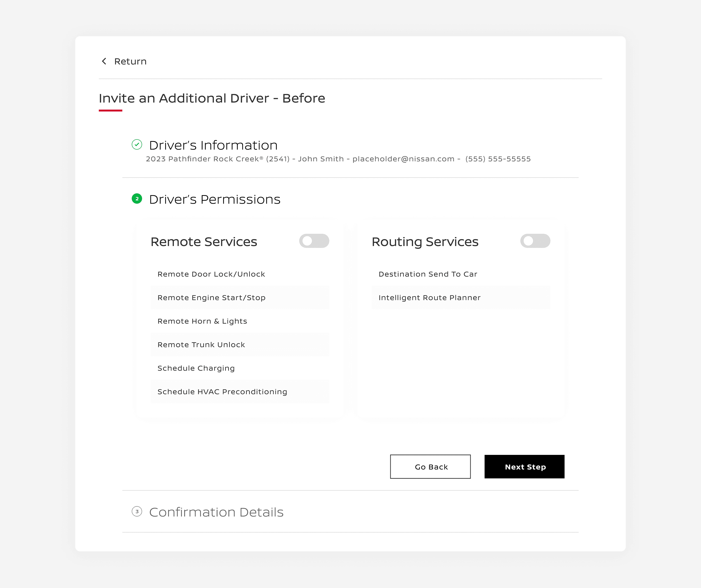Click Remote Horn & Lights entry

tap(202, 321)
